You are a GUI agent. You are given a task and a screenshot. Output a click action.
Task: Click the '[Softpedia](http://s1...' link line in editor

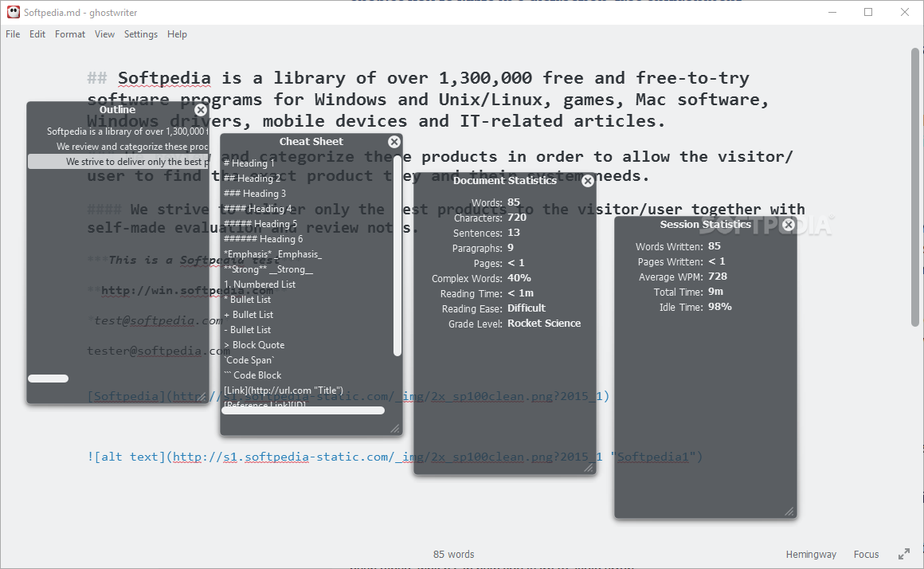[348, 396]
